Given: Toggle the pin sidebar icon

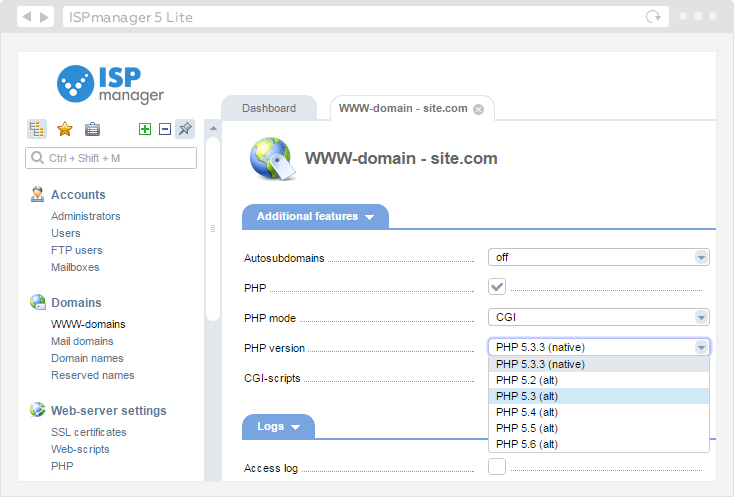Looking at the screenshot, I should pyautogui.click(x=185, y=128).
